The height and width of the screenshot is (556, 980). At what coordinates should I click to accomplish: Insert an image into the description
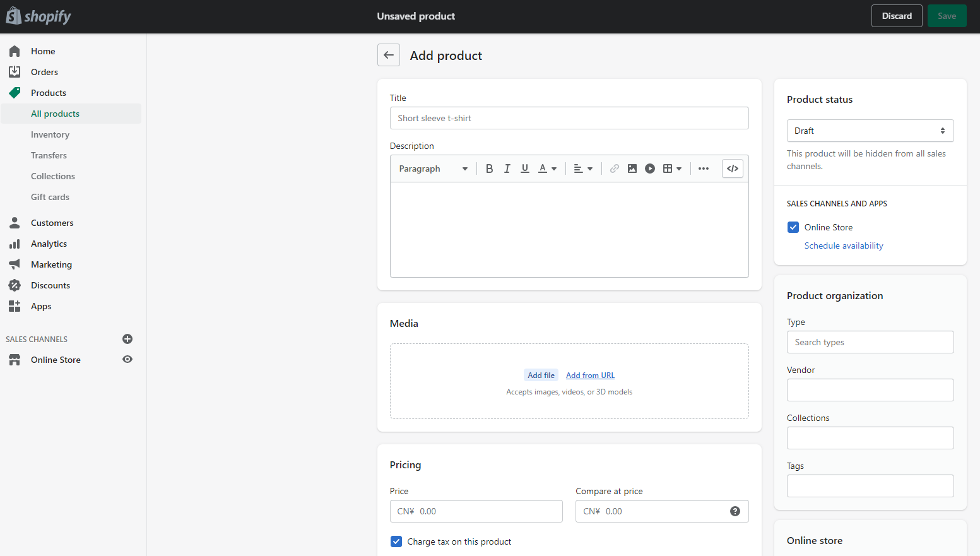[x=632, y=169]
